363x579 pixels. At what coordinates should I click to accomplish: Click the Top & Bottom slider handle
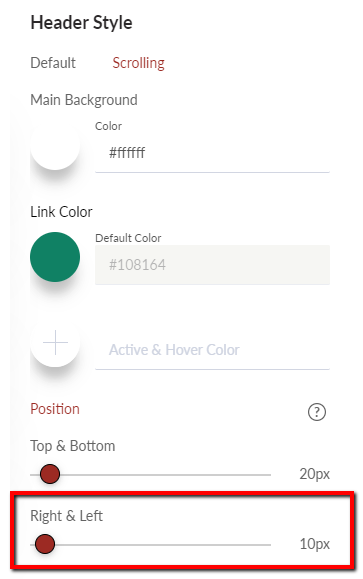coord(50,474)
